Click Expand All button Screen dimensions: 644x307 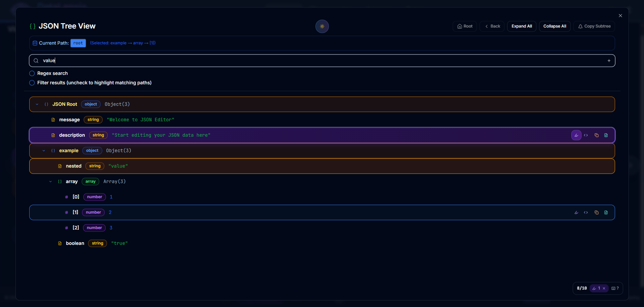[522, 26]
